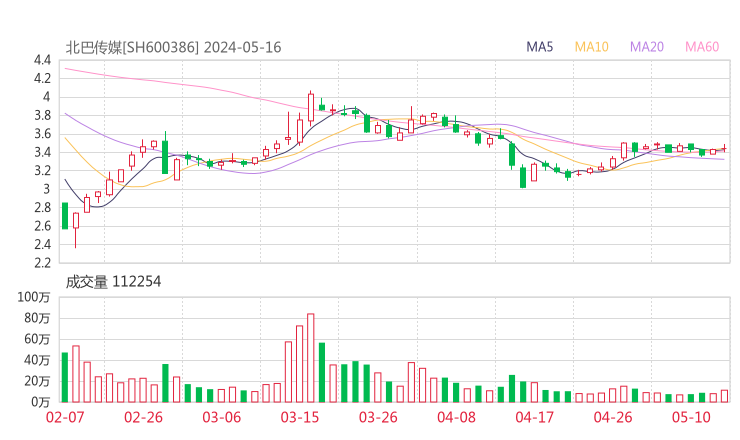This screenshot has height=440, width=740.
Task: Click the 4.2 price axis value
Action: point(42,78)
